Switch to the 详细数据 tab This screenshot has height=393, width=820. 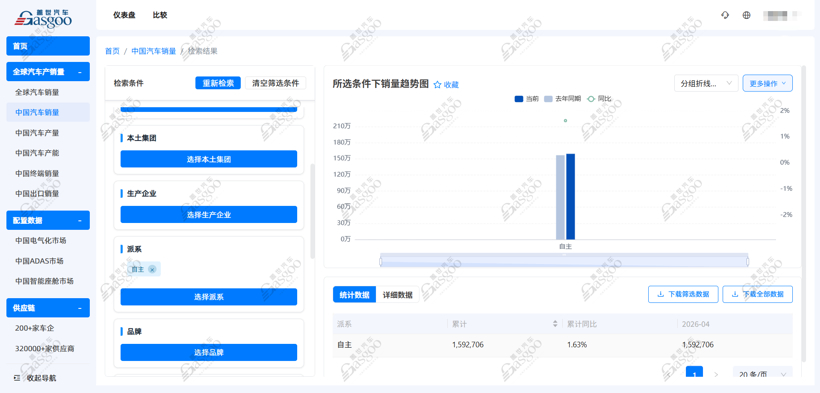coord(397,294)
